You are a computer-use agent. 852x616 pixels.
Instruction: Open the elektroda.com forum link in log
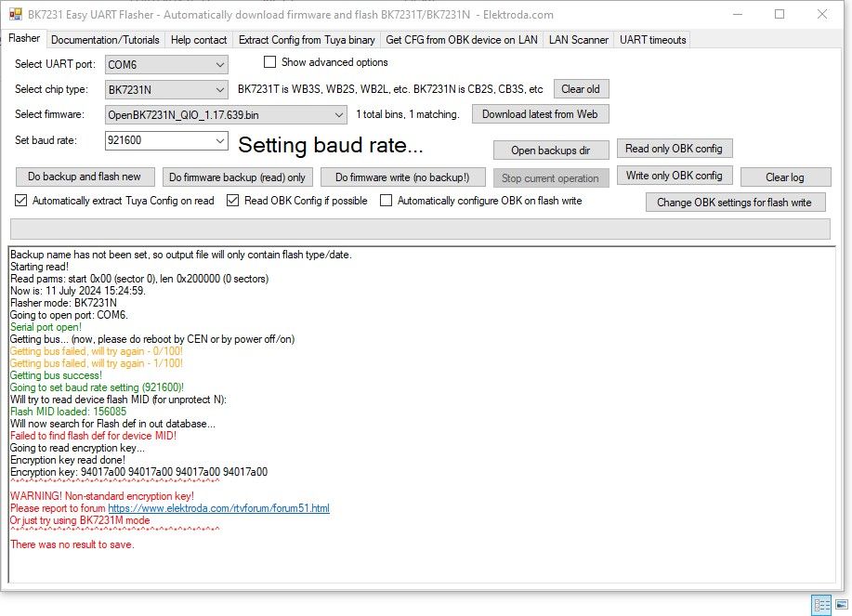(218, 508)
